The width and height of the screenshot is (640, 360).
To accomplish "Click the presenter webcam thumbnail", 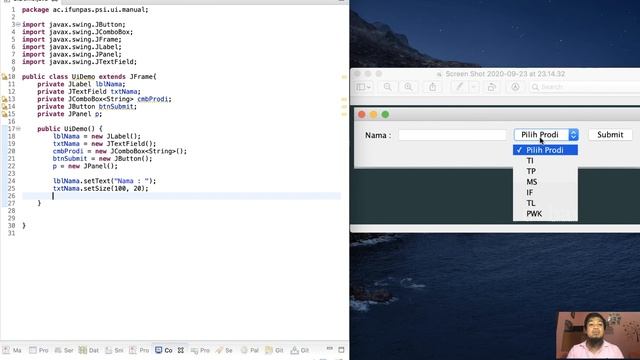I will tap(598, 336).
